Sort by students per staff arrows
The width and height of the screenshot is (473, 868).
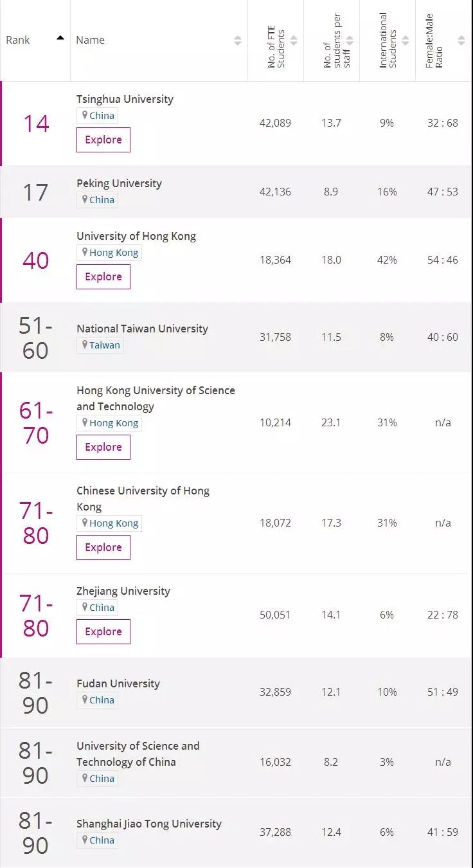(x=350, y=41)
